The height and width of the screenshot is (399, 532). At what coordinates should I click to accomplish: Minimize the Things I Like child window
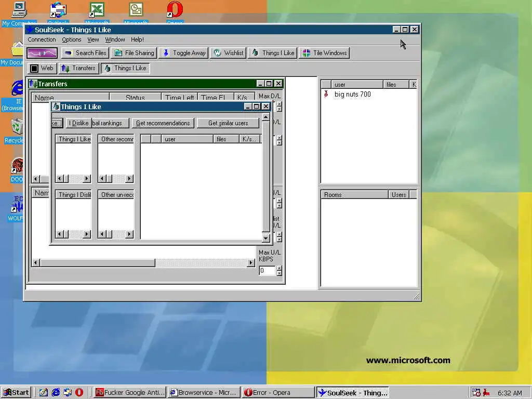click(248, 107)
